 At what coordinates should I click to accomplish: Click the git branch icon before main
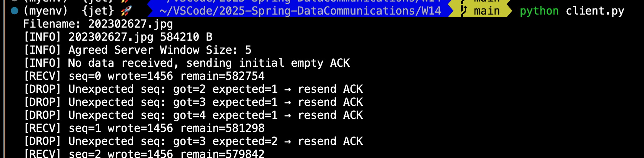pos(464,11)
